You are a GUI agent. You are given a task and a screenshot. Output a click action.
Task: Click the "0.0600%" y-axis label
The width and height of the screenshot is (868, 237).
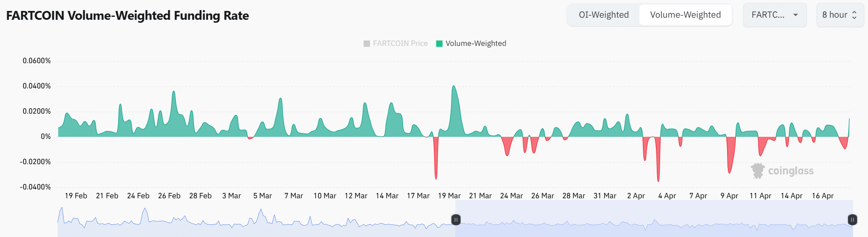click(x=37, y=61)
